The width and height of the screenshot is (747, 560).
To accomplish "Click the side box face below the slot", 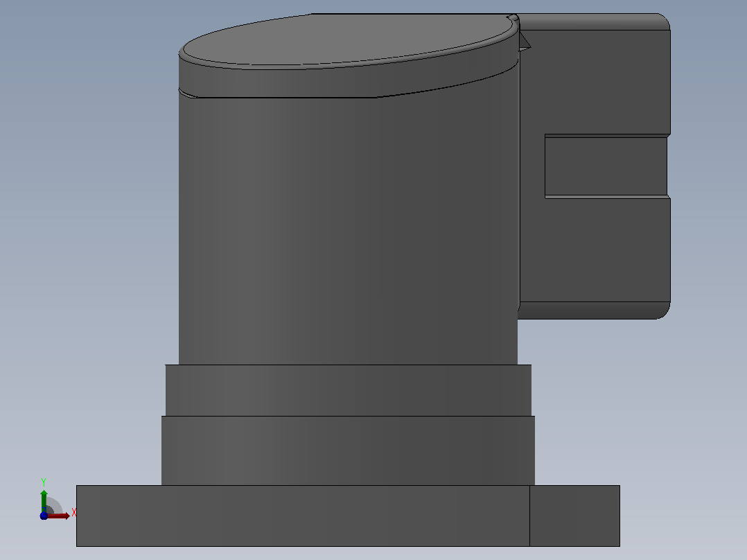I will click(595, 249).
